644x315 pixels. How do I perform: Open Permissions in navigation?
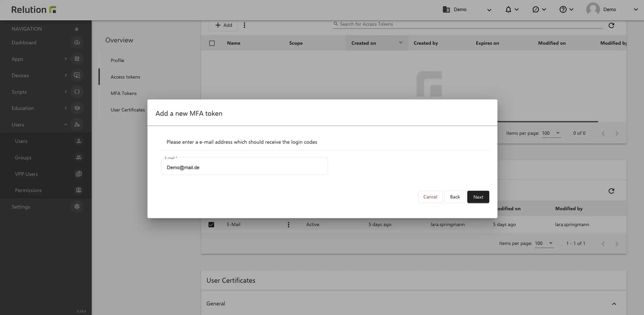tap(28, 190)
